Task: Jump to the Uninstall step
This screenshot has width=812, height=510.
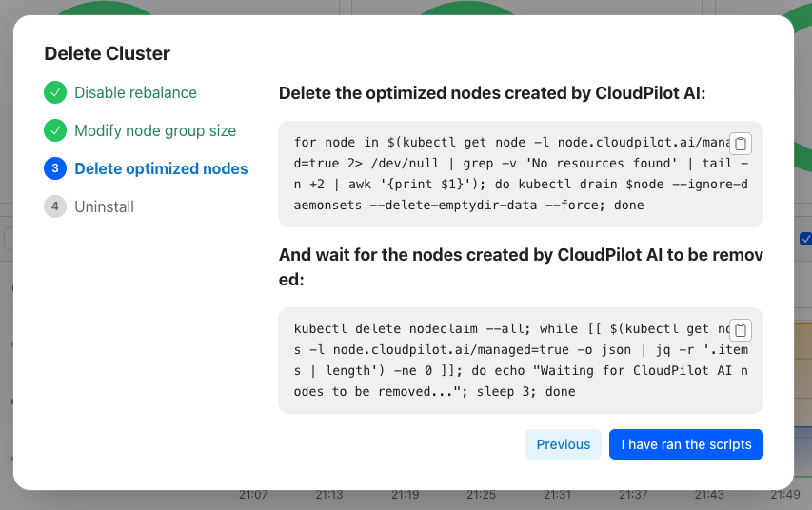Action: (104, 206)
